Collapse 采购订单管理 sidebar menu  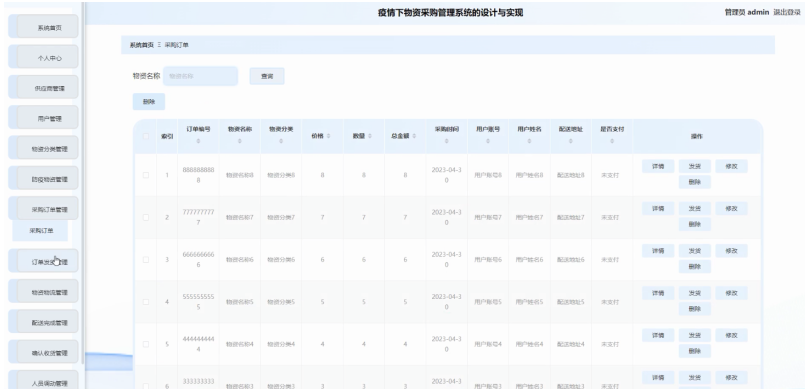coord(44,208)
